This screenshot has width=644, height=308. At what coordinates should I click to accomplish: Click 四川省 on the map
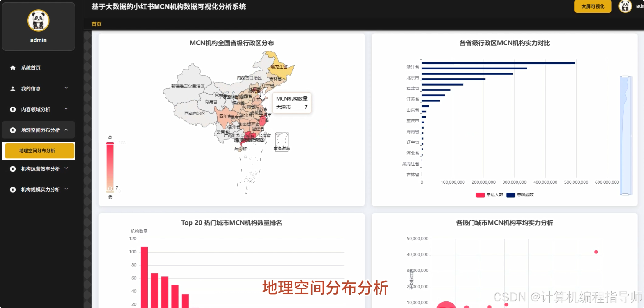[225, 116]
